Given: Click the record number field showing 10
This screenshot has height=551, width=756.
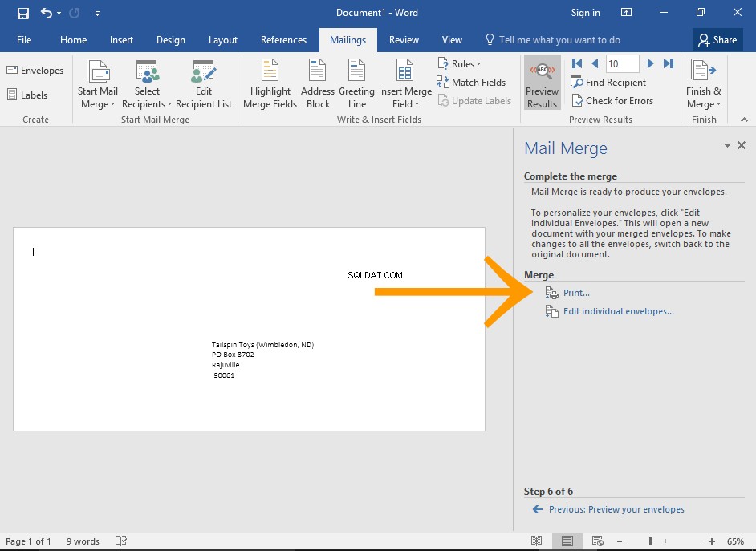Looking at the screenshot, I should point(623,63).
